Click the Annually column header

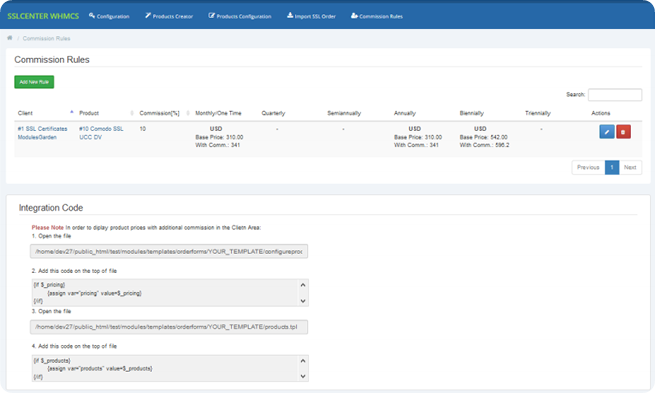click(404, 113)
